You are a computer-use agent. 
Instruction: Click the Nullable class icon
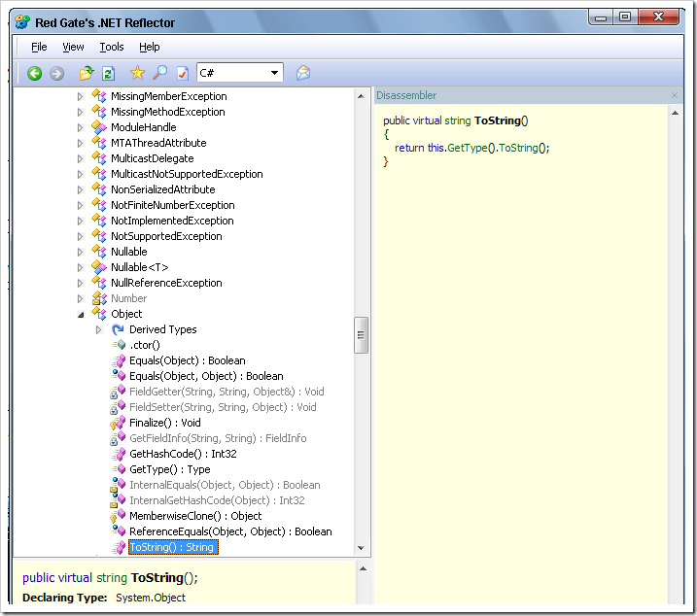click(x=99, y=252)
